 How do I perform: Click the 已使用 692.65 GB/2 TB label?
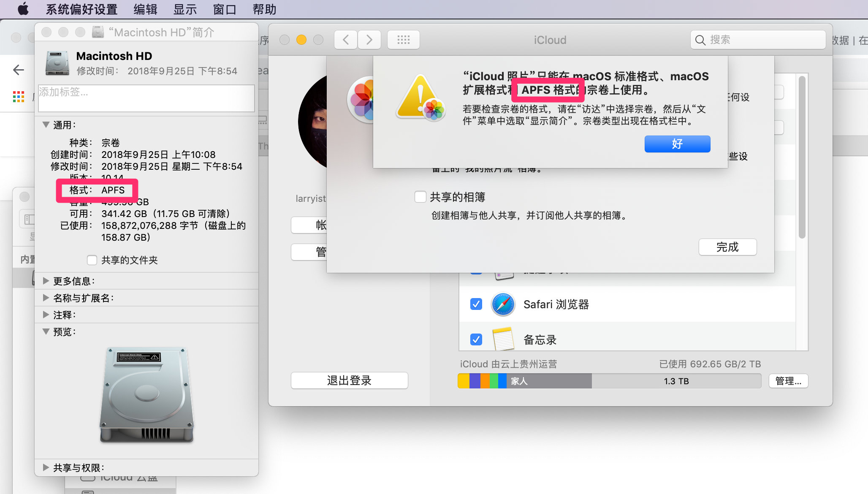click(x=710, y=364)
